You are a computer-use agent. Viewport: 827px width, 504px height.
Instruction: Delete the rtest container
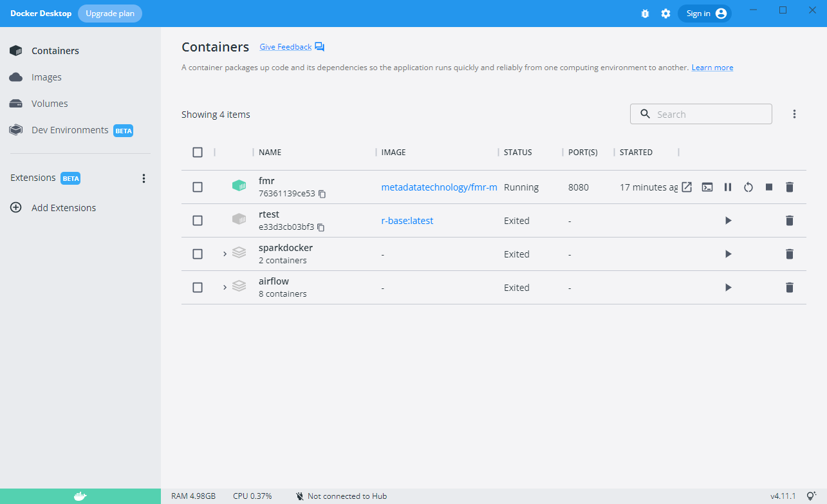click(790, 221)
